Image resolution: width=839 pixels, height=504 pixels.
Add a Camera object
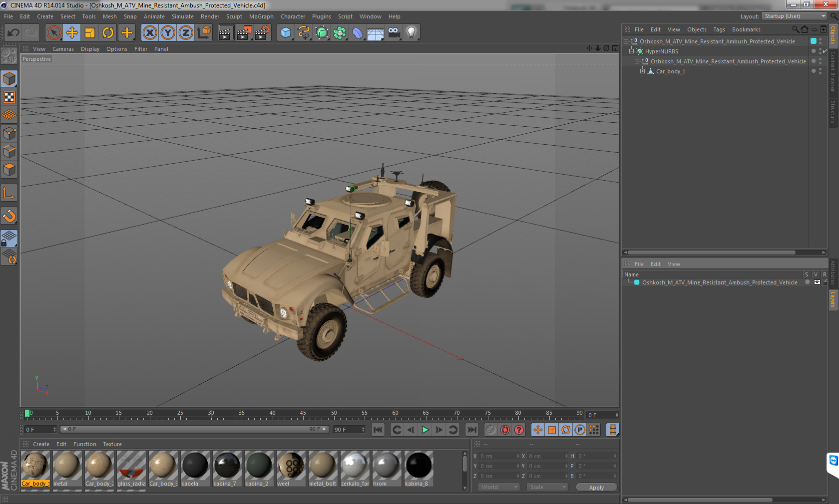tap(394, 33)
